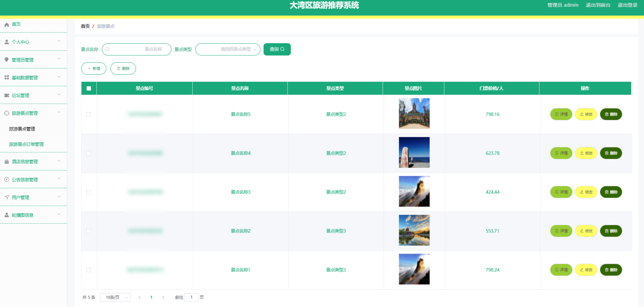
Task: Open the 10条/页 page size dropdown
Action: [115, 297]
